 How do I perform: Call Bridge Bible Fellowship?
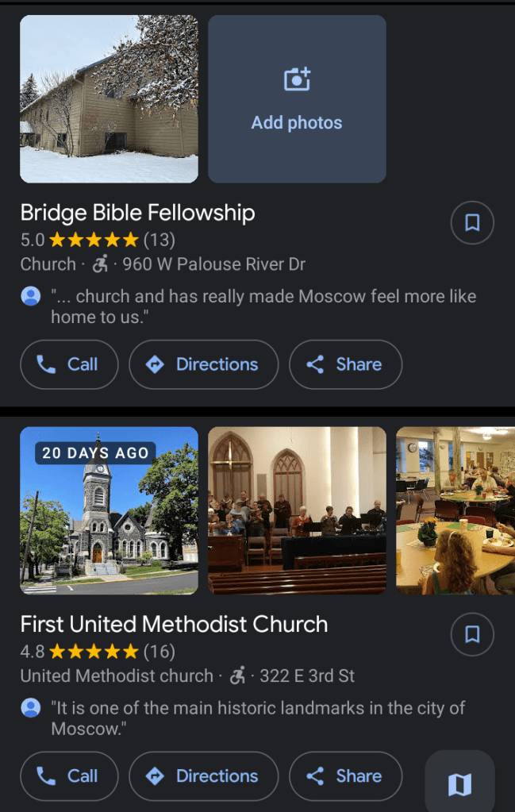pos(69,364)
